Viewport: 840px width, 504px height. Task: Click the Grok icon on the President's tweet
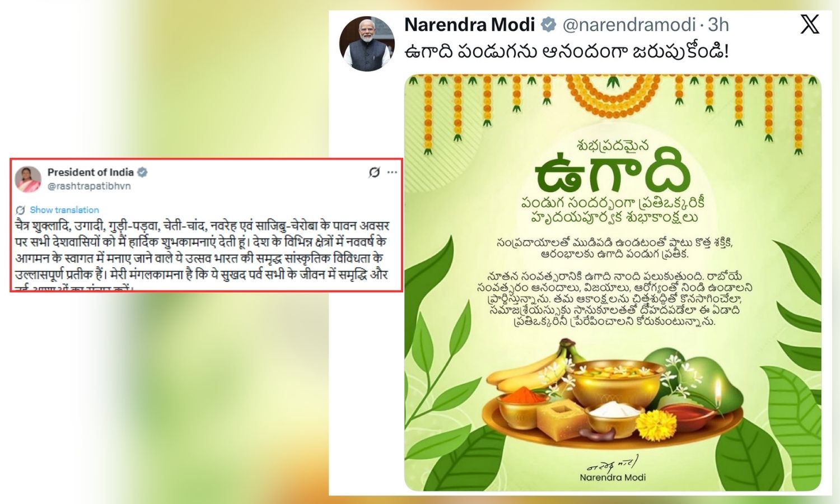(x=374, y=172)
